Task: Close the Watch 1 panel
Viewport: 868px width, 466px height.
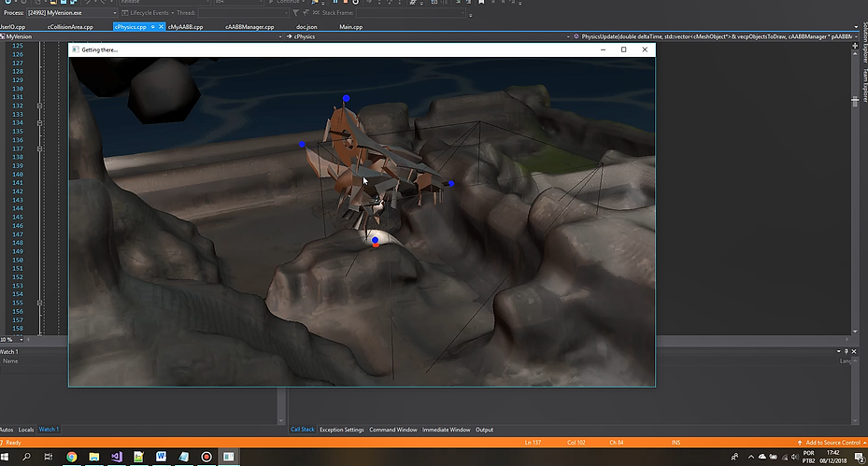Action: [x=854, y=351]
